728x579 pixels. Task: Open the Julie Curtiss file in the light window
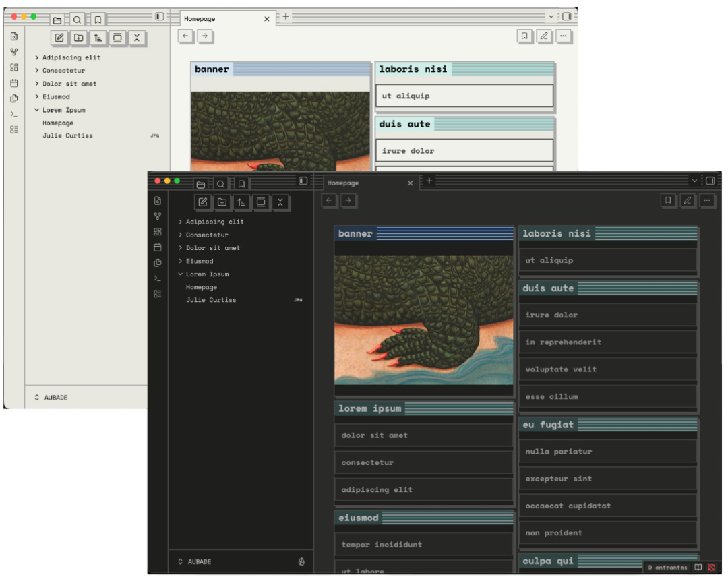point(68,136)
